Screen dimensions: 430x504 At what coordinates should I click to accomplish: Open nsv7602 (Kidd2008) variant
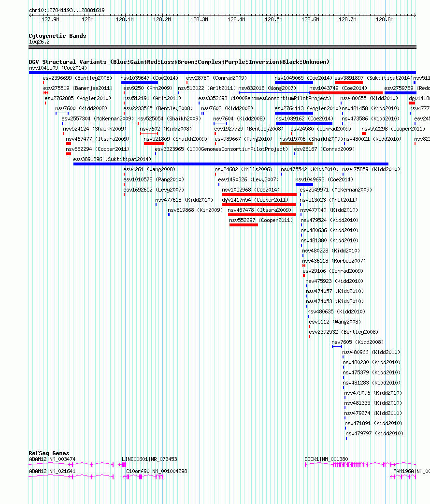pos(166,129)
